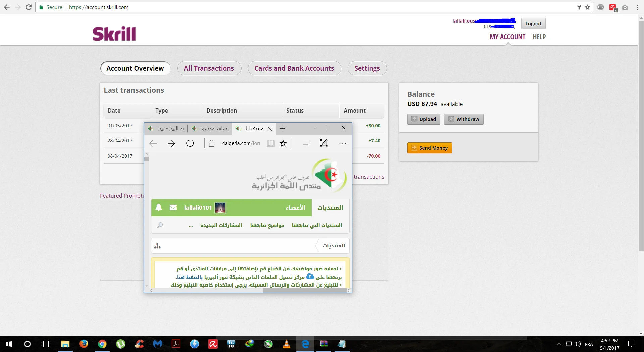Click the Send Money button
The width and height of the screenshot is (644, 352).
pos(429,148)
